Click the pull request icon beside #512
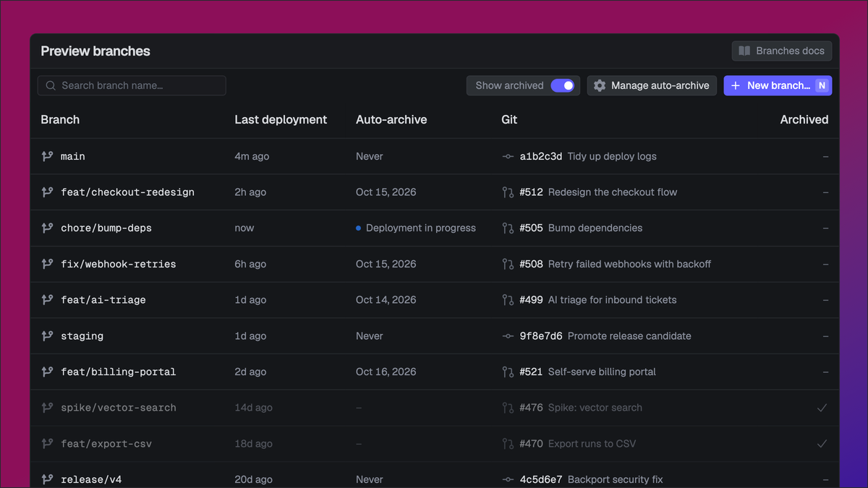The image size is (868, 488). (x=508, y=192)
